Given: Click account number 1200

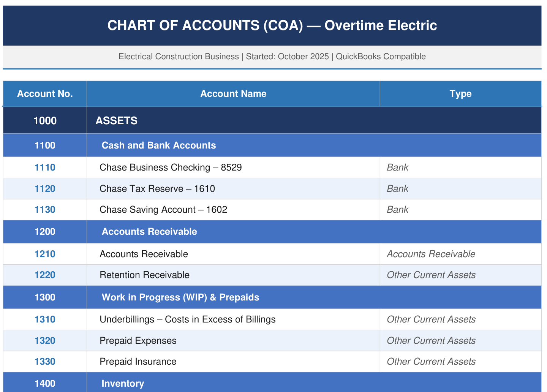Looking at the screenshot, I should coord(45,232).
